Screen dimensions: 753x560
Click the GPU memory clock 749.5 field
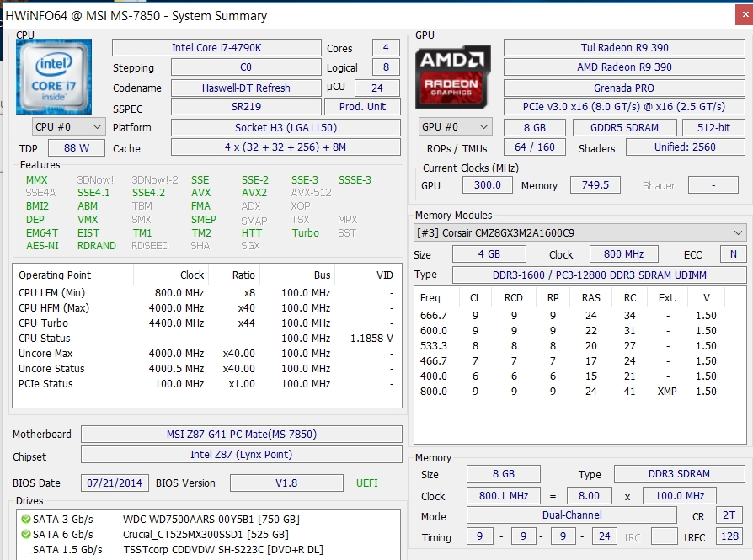595,185
